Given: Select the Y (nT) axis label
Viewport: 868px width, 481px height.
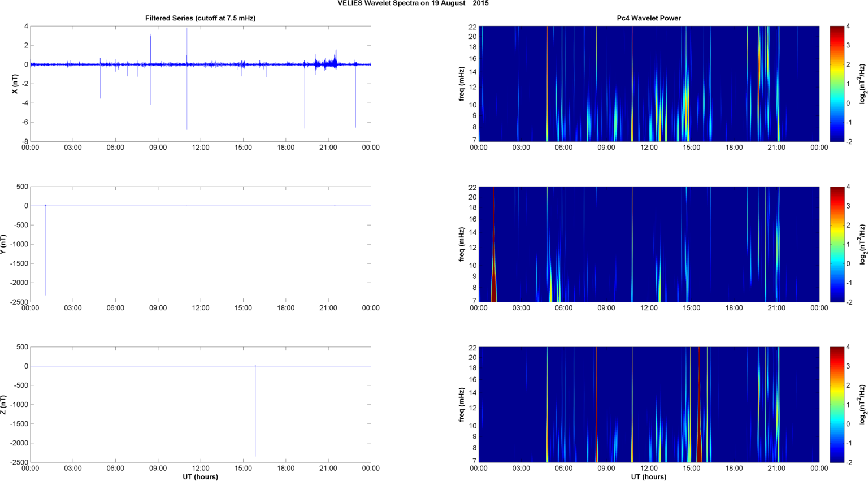Looking at the screenshot, I should (3, 244).
